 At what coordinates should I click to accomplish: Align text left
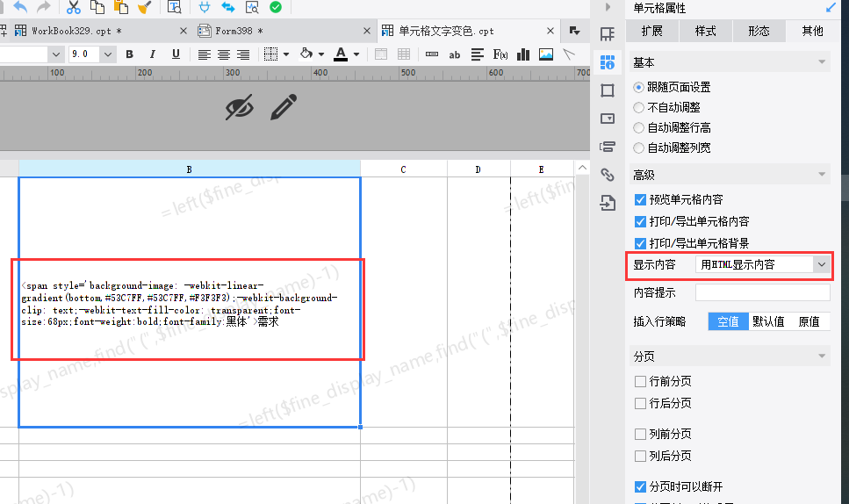204,54
